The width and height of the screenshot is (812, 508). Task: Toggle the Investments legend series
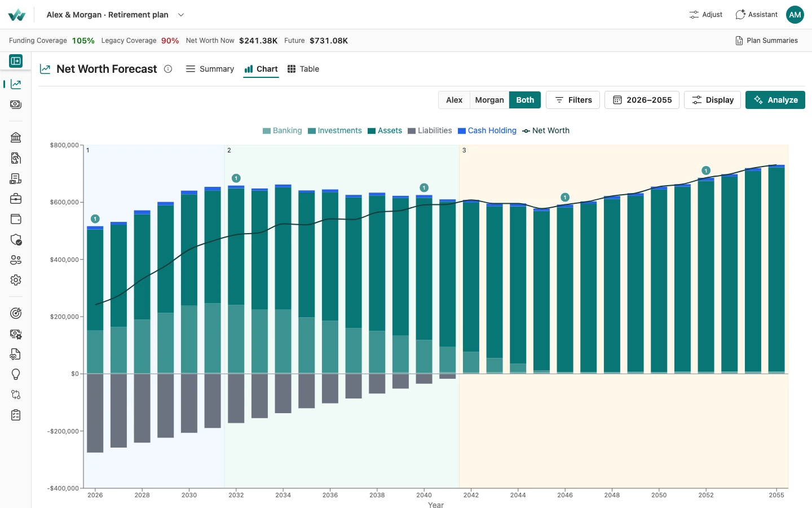pos(335,130)
